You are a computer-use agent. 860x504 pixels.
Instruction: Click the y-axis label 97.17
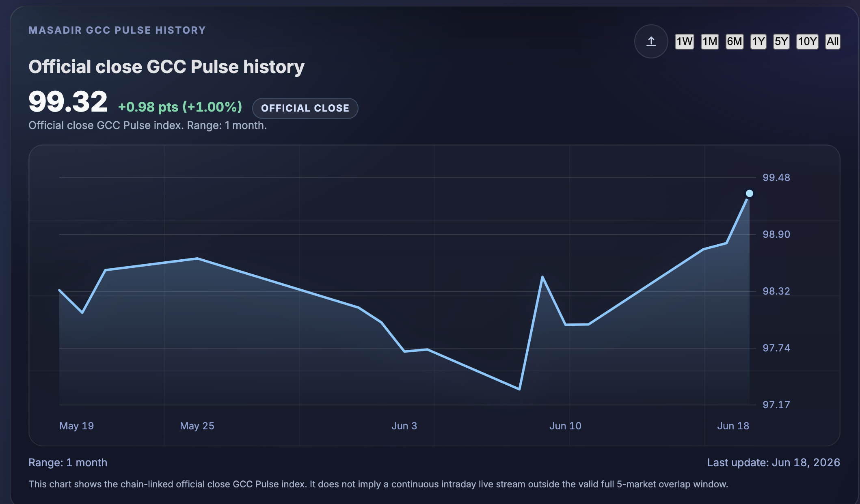tap(776, 405)
